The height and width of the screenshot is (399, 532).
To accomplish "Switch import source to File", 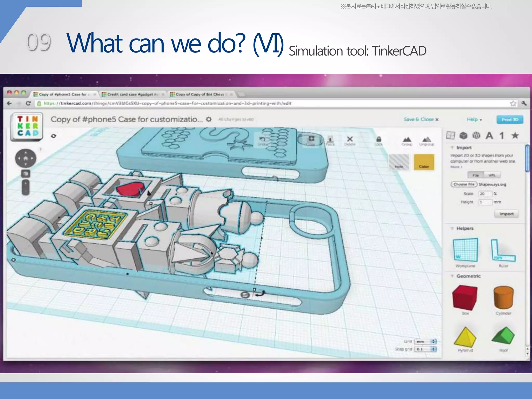I will [475, 175].
